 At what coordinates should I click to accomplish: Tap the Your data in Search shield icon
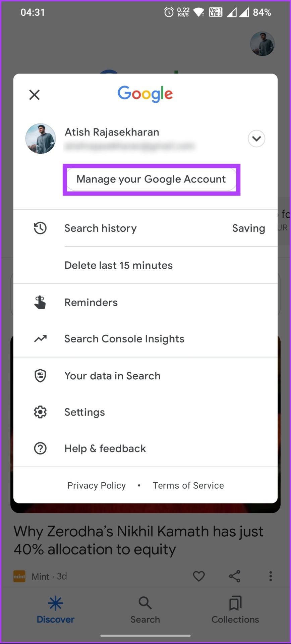40,376
